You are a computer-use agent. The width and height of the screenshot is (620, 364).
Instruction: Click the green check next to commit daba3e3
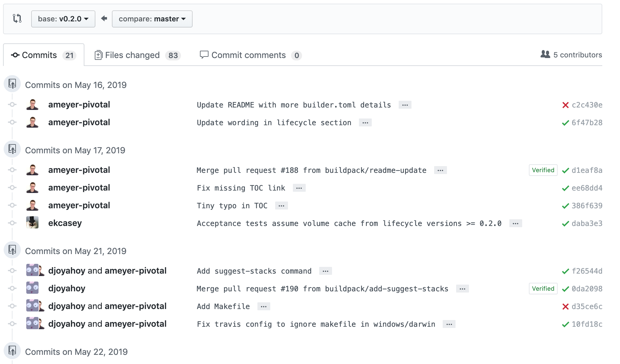[565, 223]
